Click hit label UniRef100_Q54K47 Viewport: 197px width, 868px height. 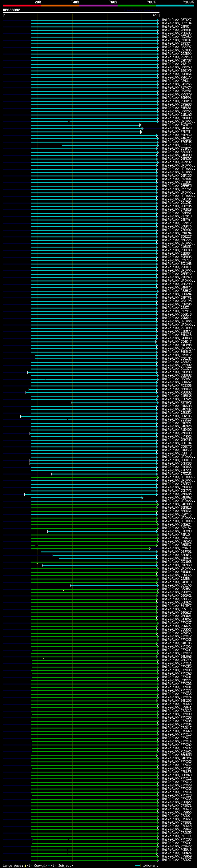[176, 342]
